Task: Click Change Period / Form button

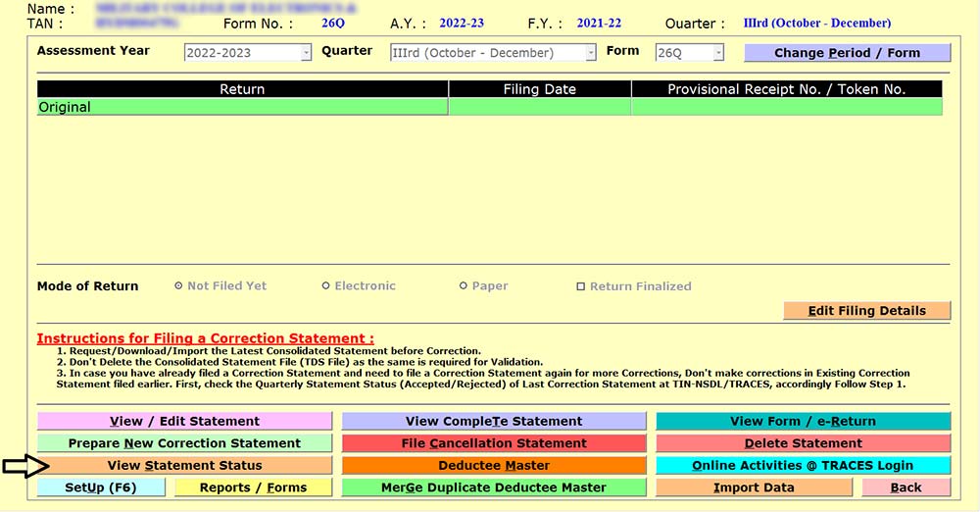Action: [x=847, y=53]
